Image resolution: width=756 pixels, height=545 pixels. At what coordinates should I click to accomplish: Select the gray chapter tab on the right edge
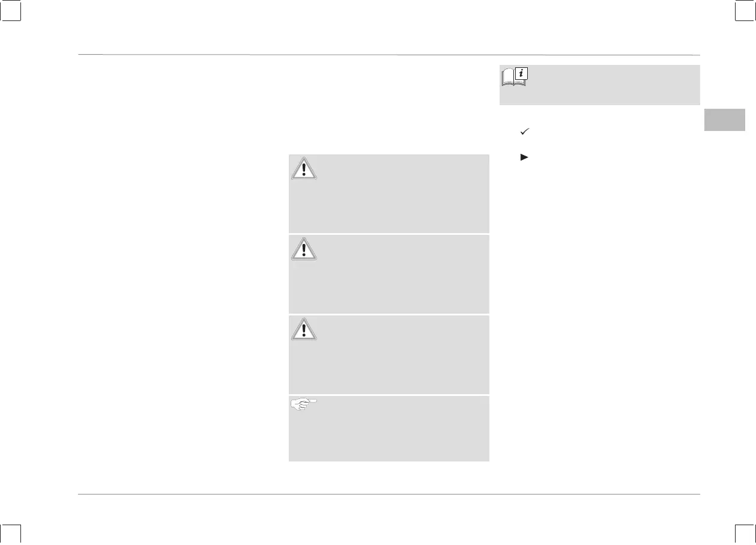click(725, 120)
